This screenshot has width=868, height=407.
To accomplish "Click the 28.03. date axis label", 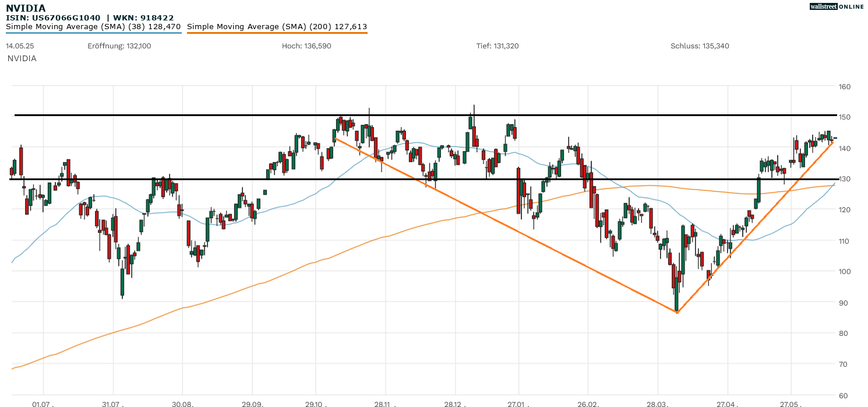I will click(x=657, y=404).
